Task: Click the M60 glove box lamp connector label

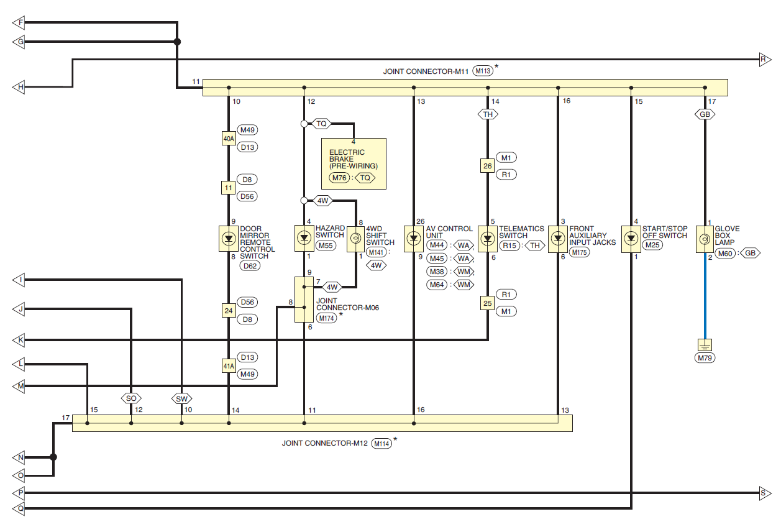Action: [726, 253]
